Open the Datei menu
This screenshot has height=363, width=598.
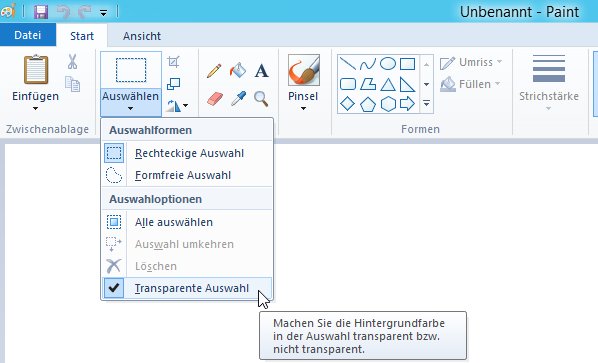pos(28,35)
